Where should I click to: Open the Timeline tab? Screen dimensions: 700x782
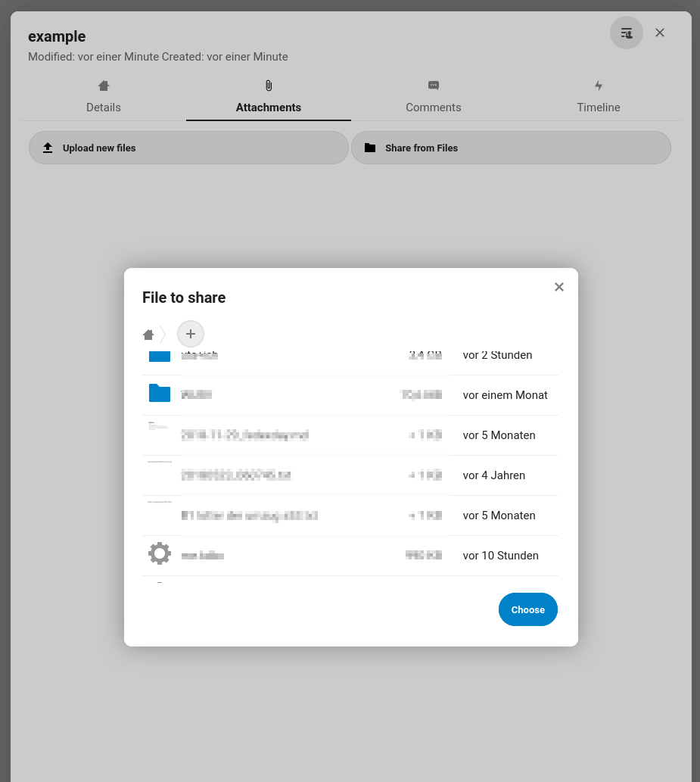599,97
